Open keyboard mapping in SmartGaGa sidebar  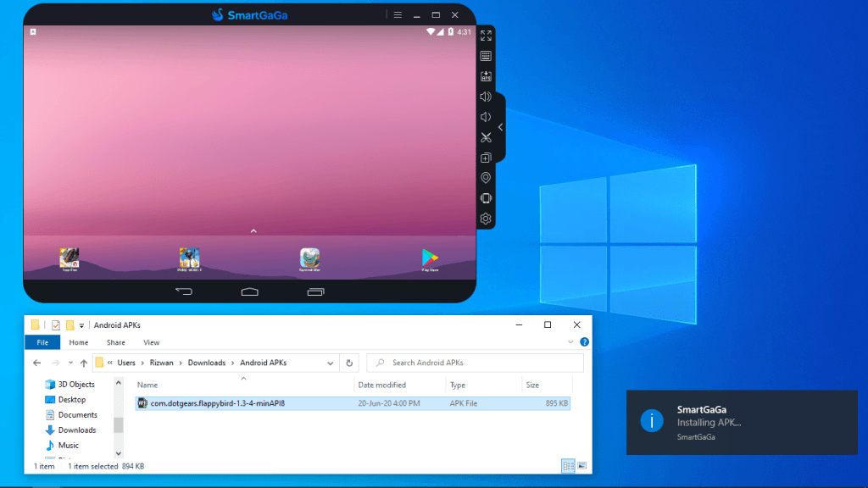(x=486, y=56)
